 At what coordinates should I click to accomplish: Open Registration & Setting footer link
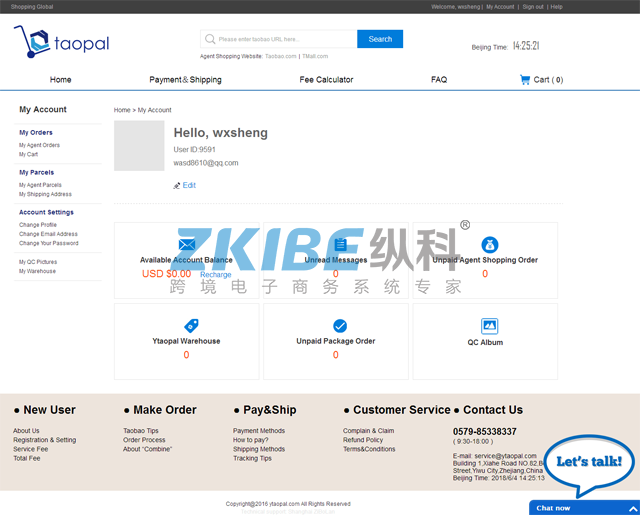[44, 440]
